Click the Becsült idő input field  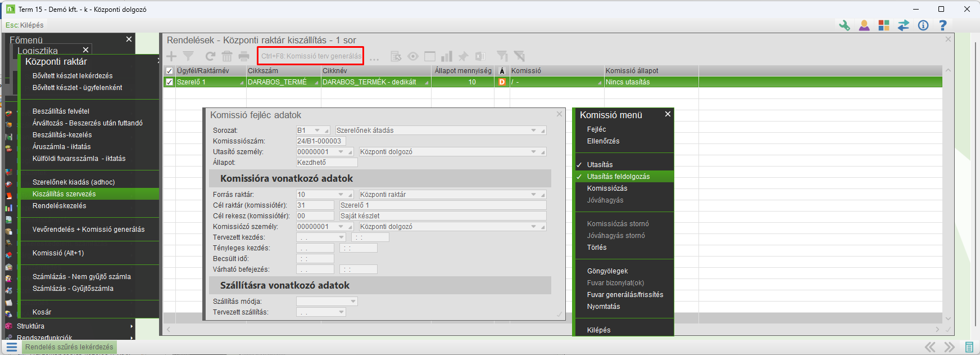click(315, 259)
